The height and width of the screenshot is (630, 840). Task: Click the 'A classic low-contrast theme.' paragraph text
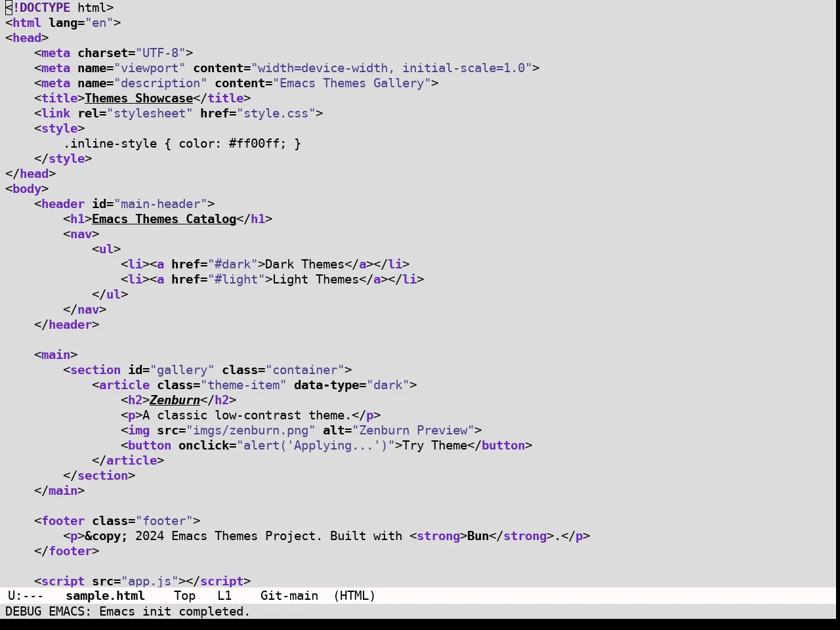point(247,415)
